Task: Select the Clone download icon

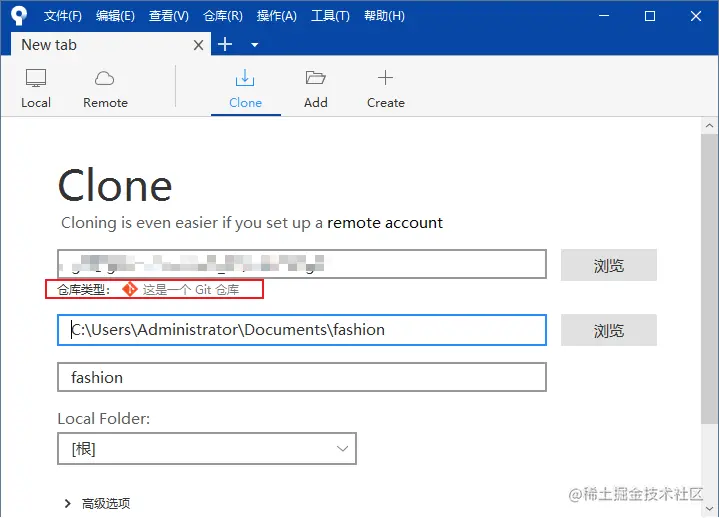Action: click(x=245, y=78)
